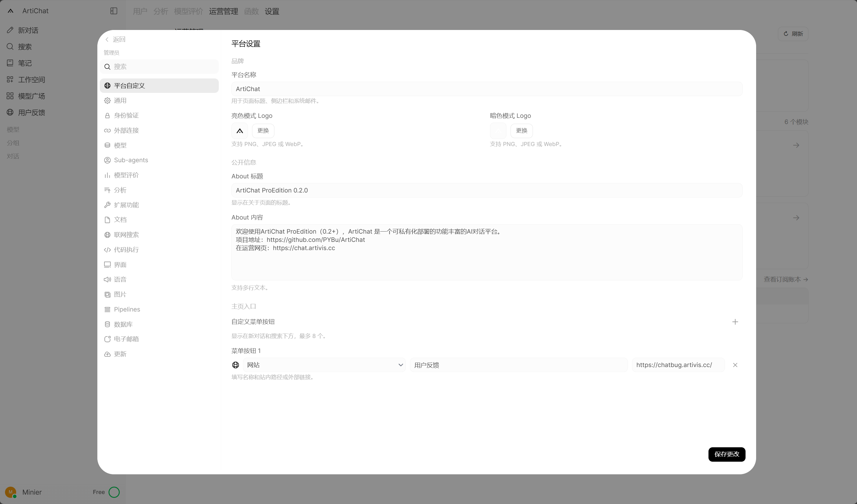Screen dimensions: 857x504
Task: Click the settings 搜索 input field
Action: [159, 67]
